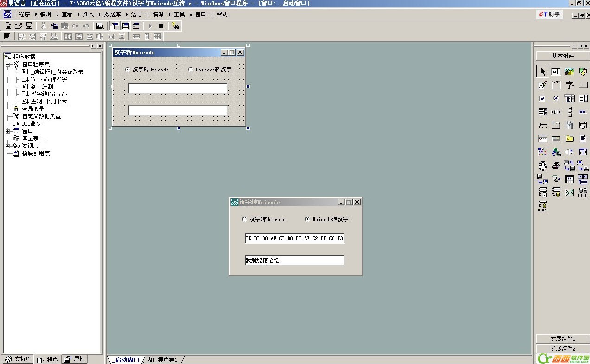Click the hex code input in running window
Screen dimensions: 590x364
click(295, 238)
